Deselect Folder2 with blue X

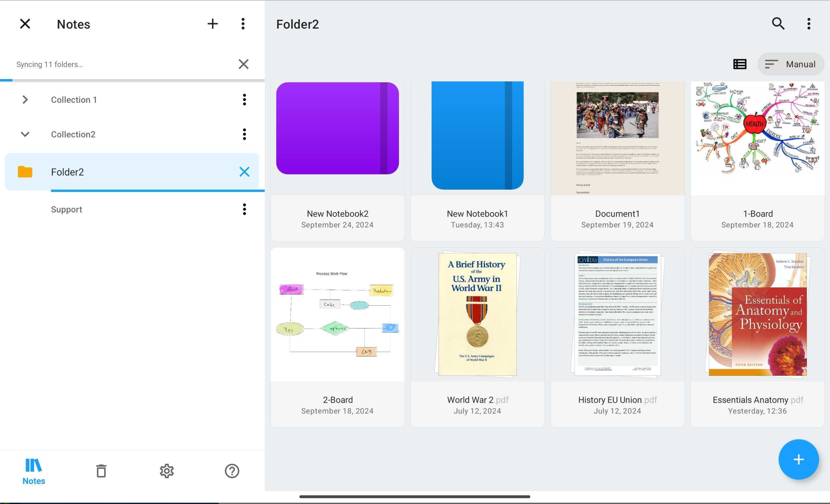pyautogui.click(x=244, y=172)
